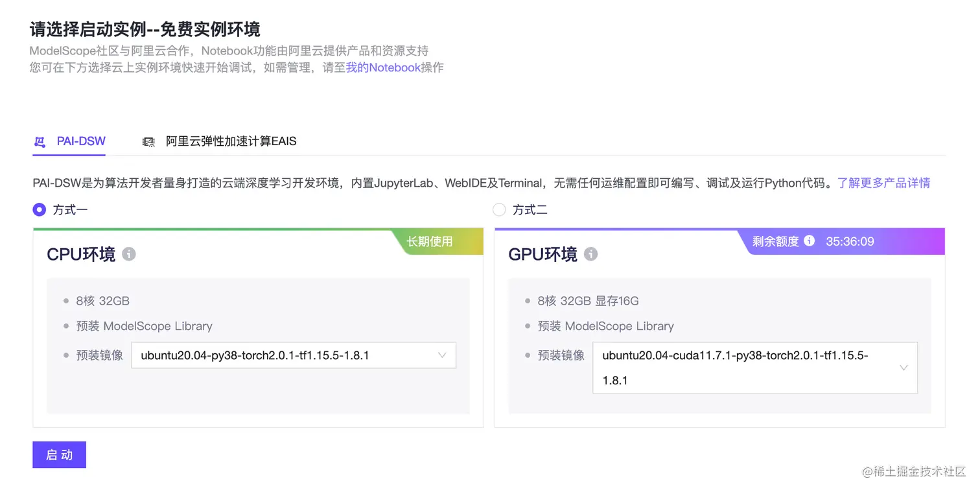Click the 启动 button
980x492 pixels.
pyautogui.click(x=59, y=454)
